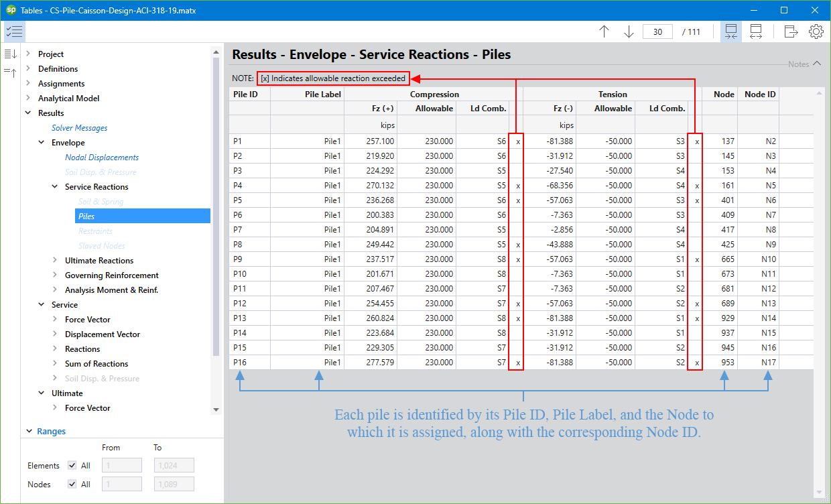Screen dimensions: 831x504
Task: Click the sp application icon in title bar
Action: pos(11,10)
